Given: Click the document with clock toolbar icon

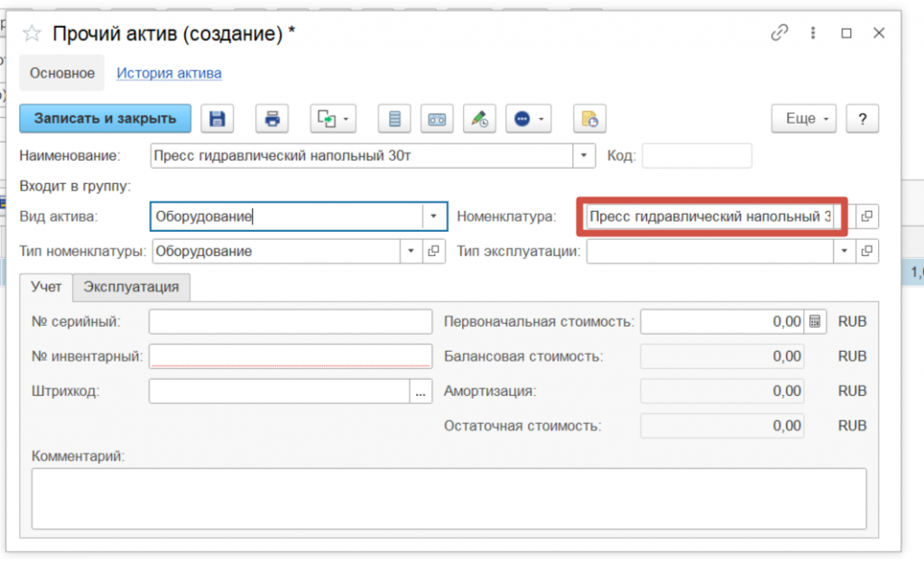Looking at the screenshot, I should click(589, 118).
